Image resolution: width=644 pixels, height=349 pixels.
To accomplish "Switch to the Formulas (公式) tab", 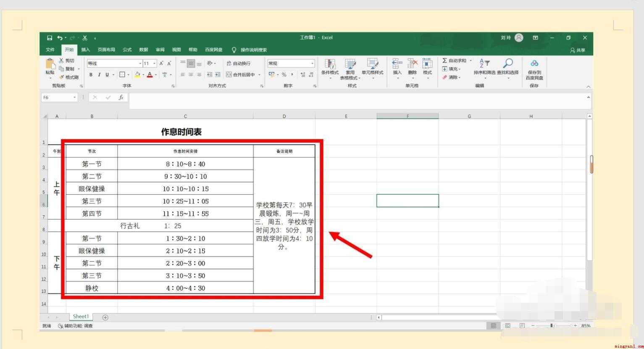I will (x=127, y=50).
